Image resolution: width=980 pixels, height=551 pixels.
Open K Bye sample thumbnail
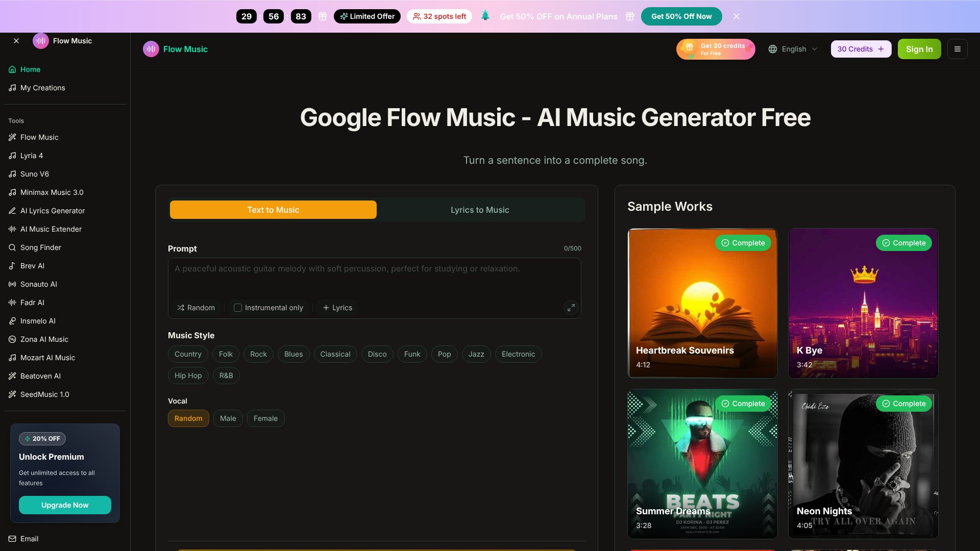click(x=863, y=303)
